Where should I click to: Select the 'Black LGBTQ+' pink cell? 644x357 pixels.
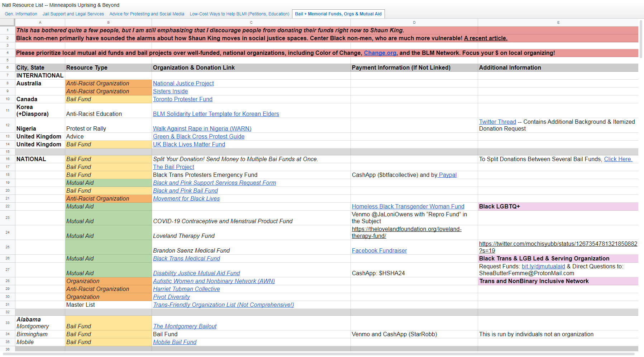[x=558, y=206]
